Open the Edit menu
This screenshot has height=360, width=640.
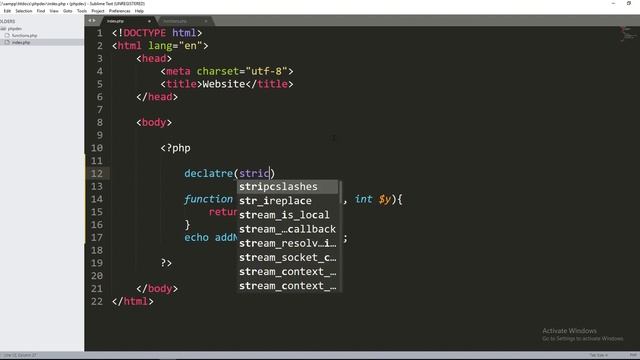pos(7,11)
